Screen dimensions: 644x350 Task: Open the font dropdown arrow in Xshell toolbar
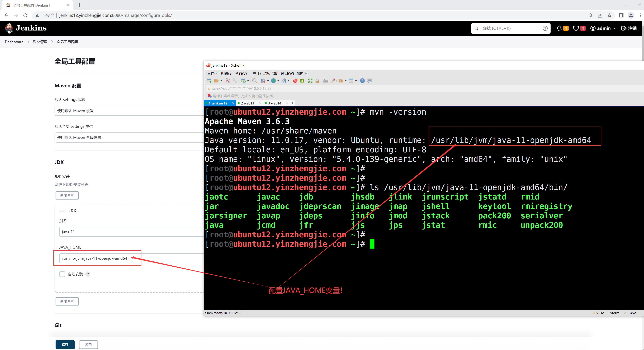[289, 81]
